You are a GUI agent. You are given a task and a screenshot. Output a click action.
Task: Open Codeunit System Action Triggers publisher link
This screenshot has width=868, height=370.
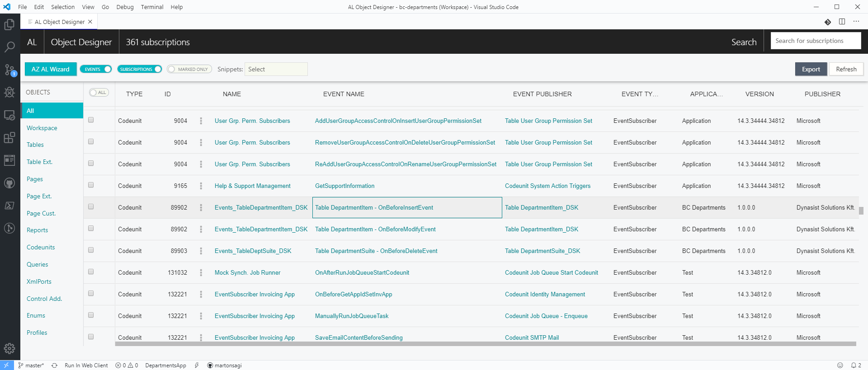click(547, 186)
